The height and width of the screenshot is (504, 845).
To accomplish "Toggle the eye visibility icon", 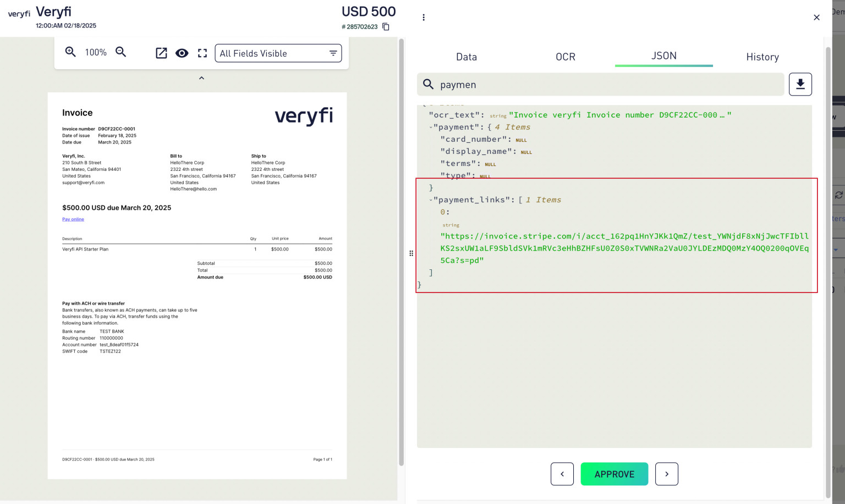I will (182, 53).
